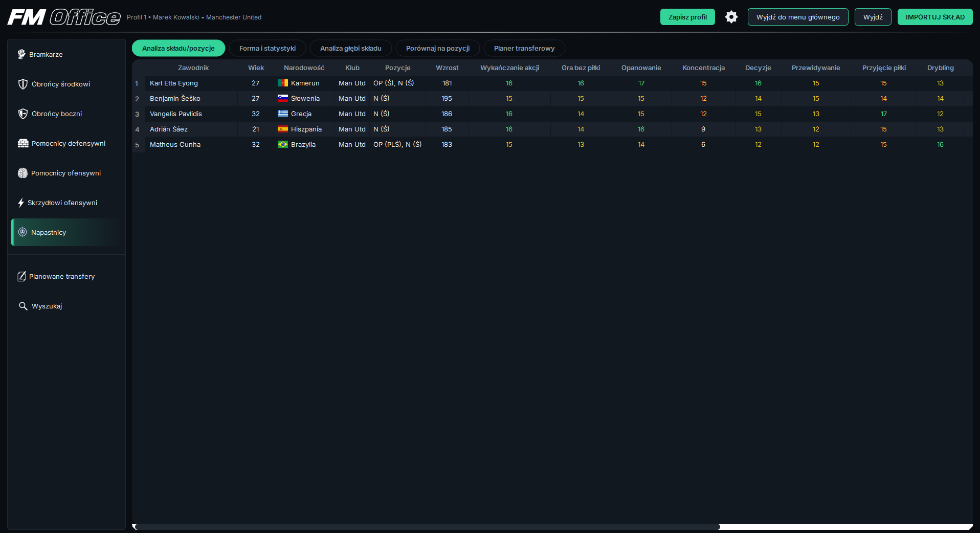Open the Forma i statystyki tab
This screenshot has height=533, width=980.
pyautogui.click(x=268, y=48)
